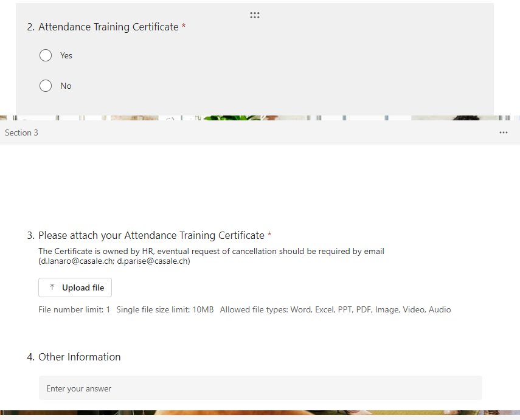Select the Other Information question title

pyautogui.click(x=79, y=357)
